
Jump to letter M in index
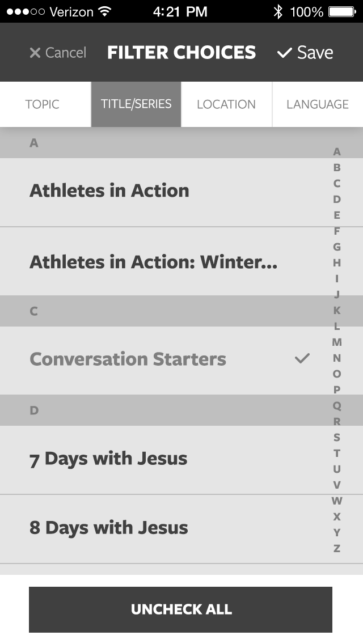point(337,342)
